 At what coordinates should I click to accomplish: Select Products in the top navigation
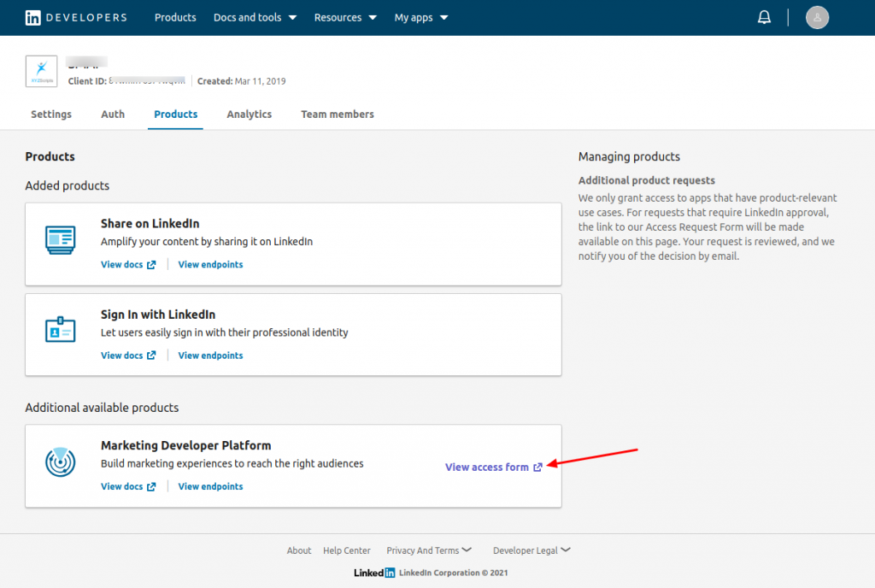(x=175, y=16)
